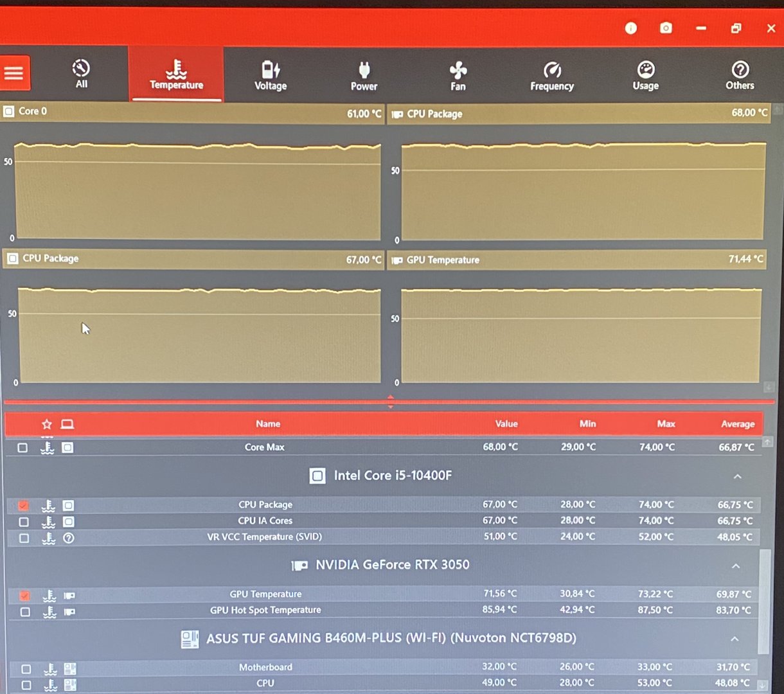
Task: Click the sensor list vertical scrollbar
Action: click(764, 601)
